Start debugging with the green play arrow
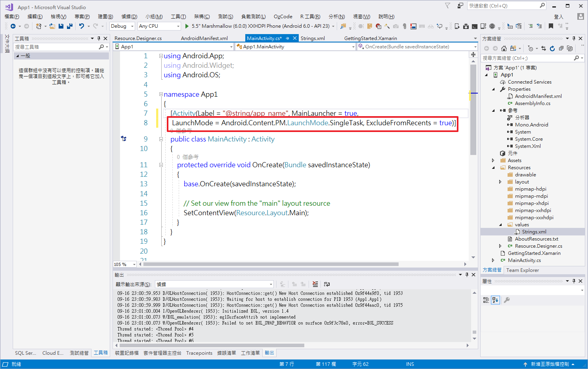This screenshot has height=369, width=588. pos(187,26)
